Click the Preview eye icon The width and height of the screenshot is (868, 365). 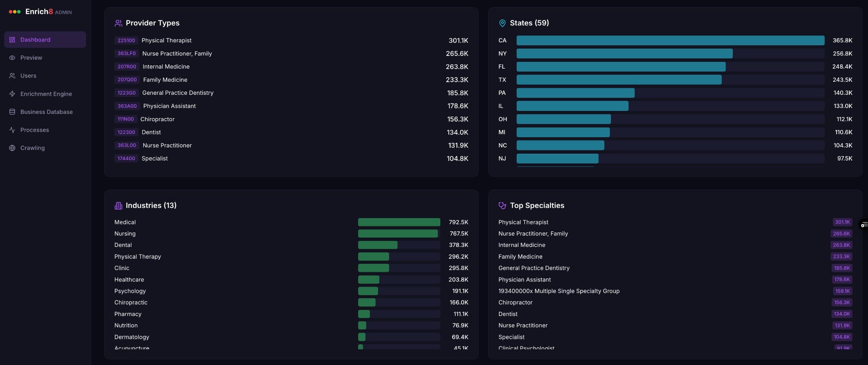coord(12,58)
